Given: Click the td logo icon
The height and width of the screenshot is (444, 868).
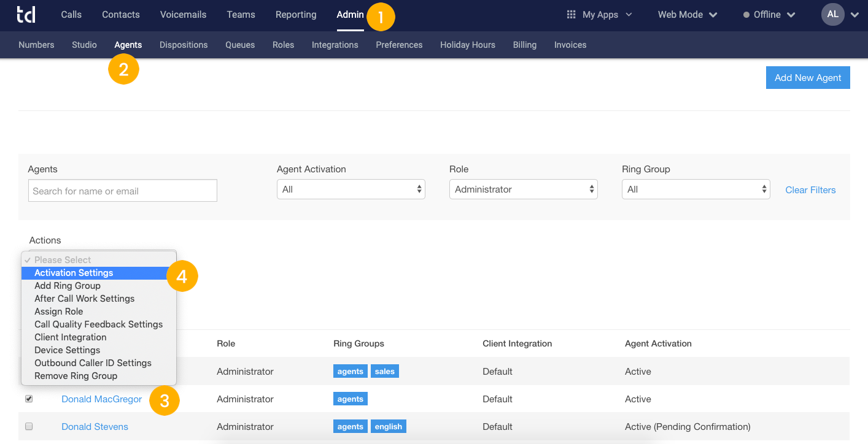Looking at the screenshot, I should (x=26, y=15).
